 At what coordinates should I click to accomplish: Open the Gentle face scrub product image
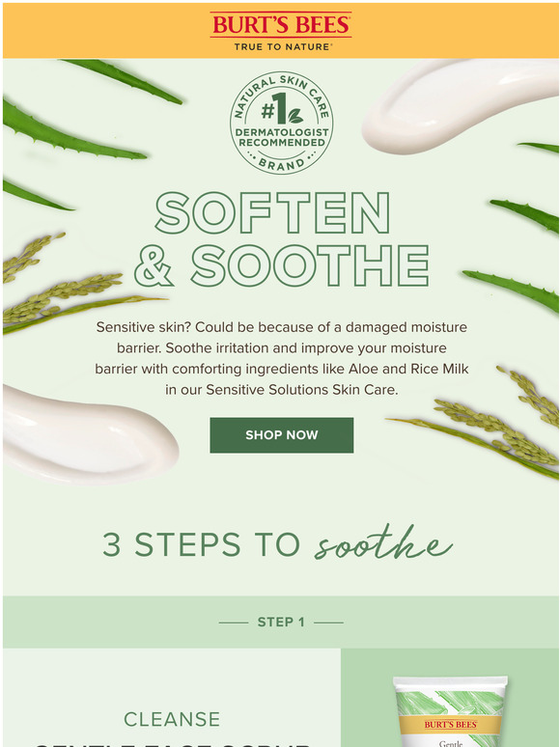[x=450, y=710]
